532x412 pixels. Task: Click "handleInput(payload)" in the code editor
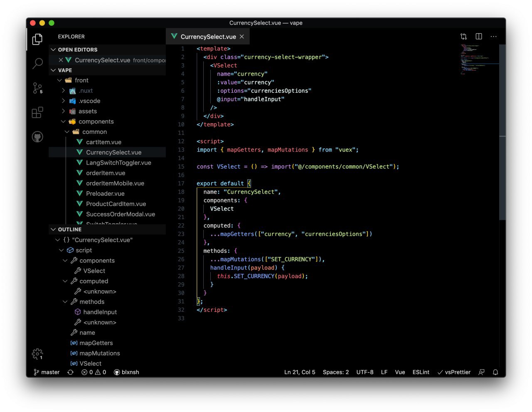pyautogui.click(x=244, y=268)
